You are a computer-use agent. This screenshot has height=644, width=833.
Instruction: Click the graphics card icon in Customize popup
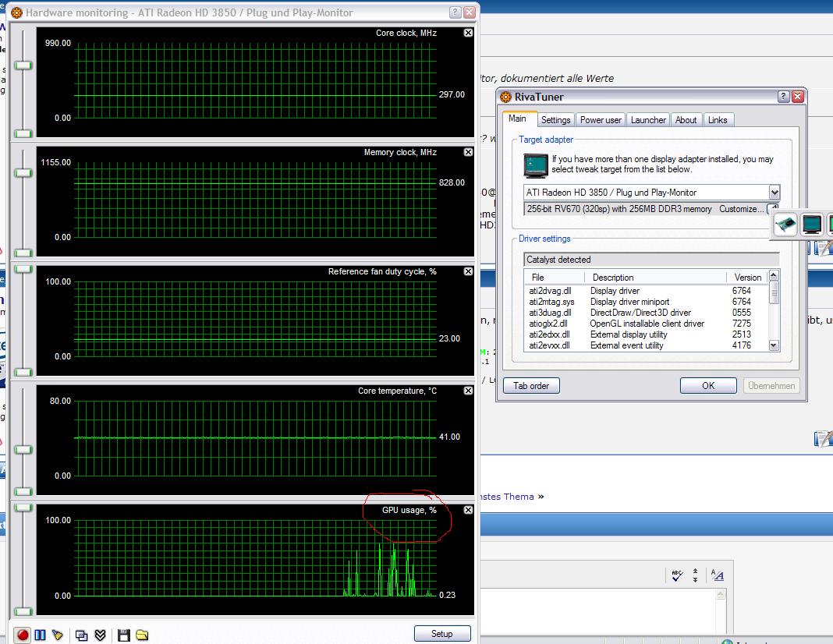(x=785, y=224)
